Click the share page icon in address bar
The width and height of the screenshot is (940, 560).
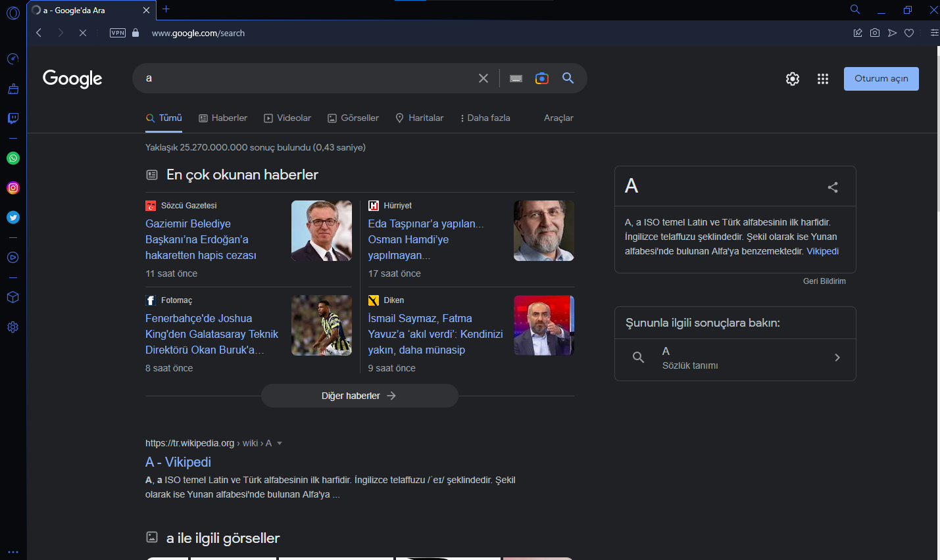click(858, 33)
